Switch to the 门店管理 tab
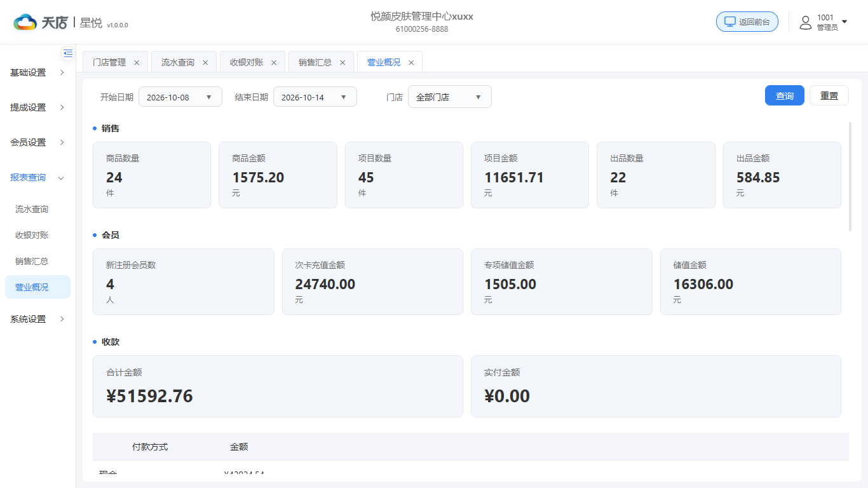 (x=109, y=62)
